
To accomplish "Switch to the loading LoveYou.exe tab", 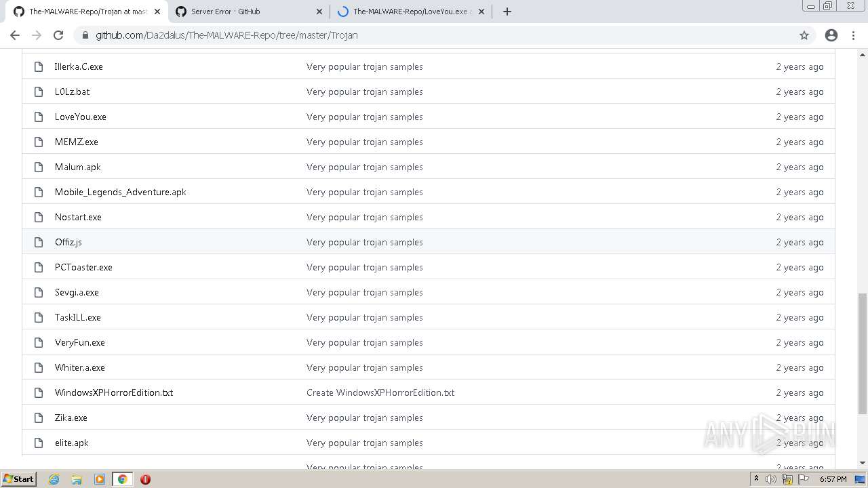I will (412, 12).
